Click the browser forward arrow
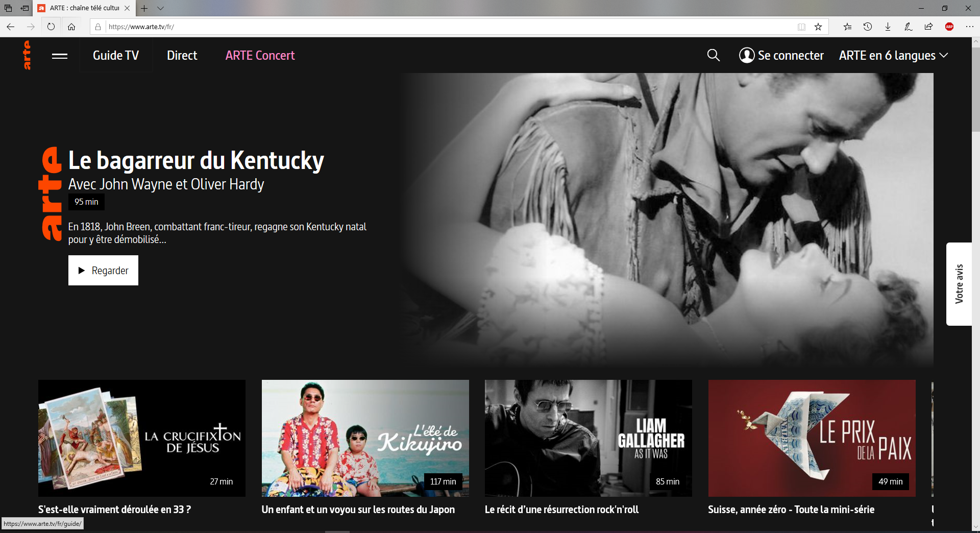This screenshot has width=980, height=533. click(x=31, y=27)
